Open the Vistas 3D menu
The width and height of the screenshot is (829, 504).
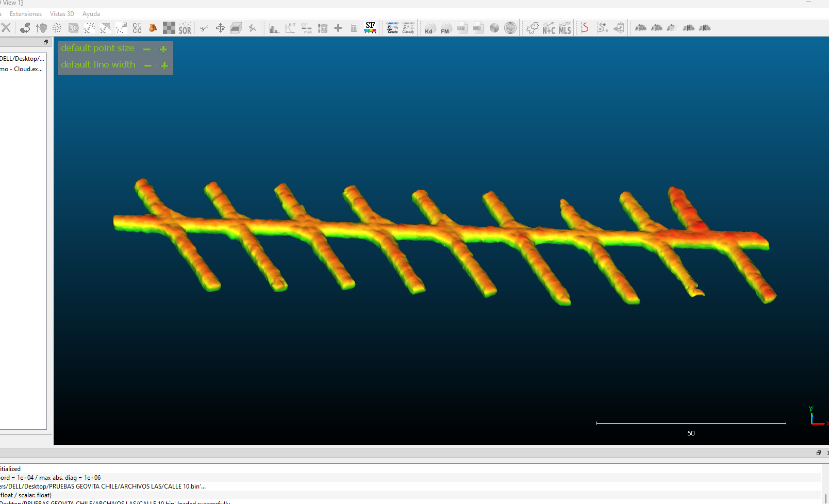click(62, 14)
